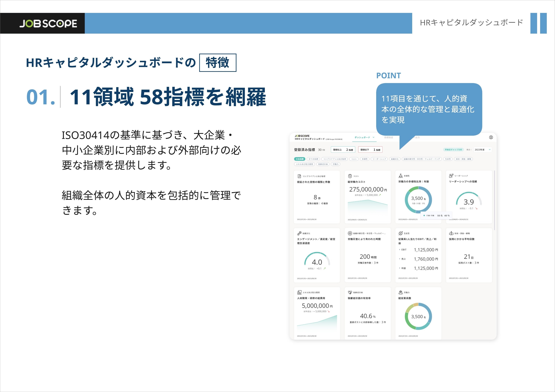Click the リーダーシップ card icon
This screenshot has height=392, width=555.
click(451, 176)
